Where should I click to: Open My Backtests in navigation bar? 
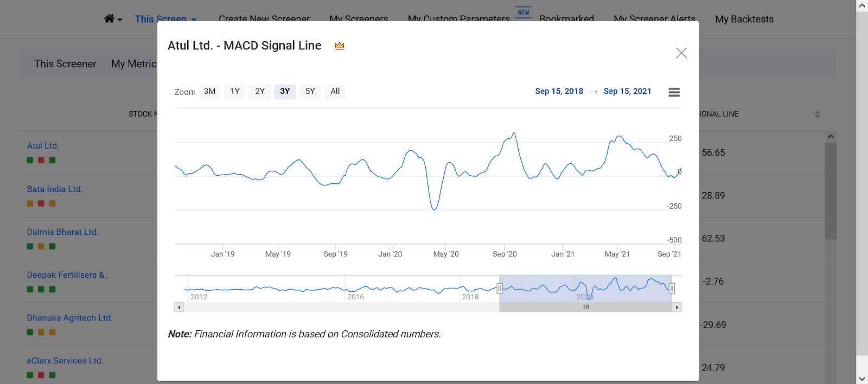click(x=744, y=20)
